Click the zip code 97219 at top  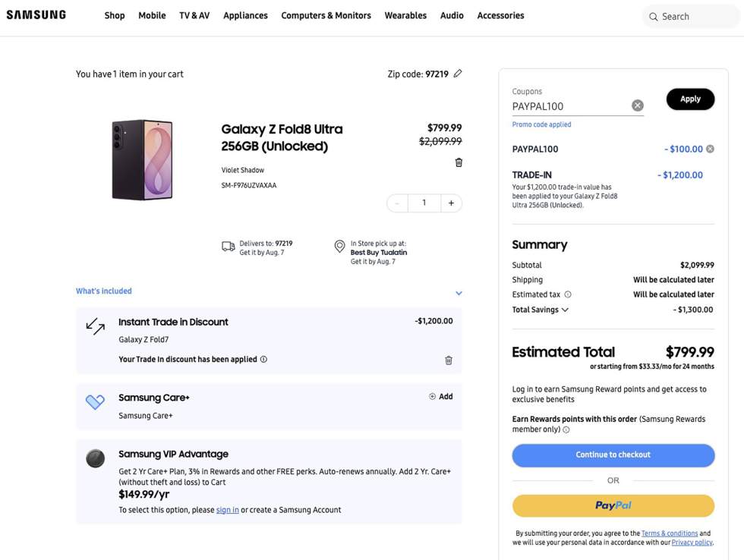[x=437, y=74]
